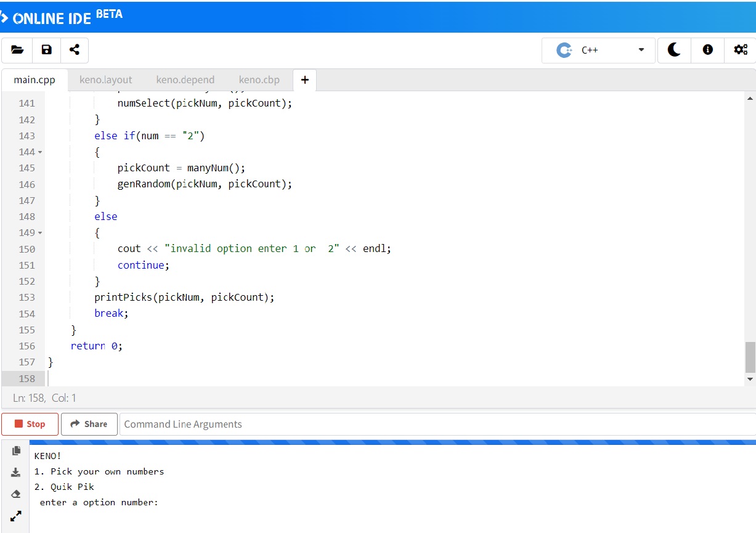Viewport: 756px width, 533px height.
Task: Save the code with the floppy disk icon
Action: 46,50
